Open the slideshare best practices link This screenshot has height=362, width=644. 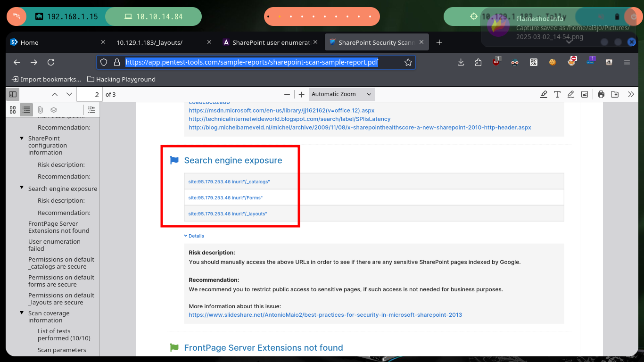[325, 314]
